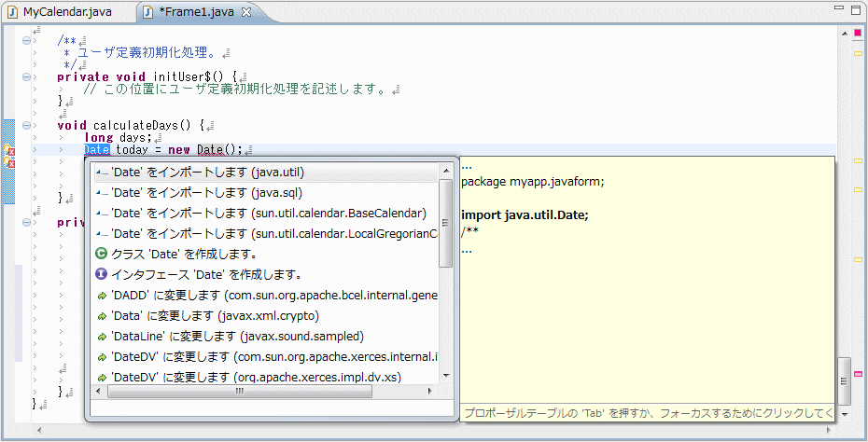Click the selected 'Date' type in code
The image size is (868, 442).
tap(97, 149)
